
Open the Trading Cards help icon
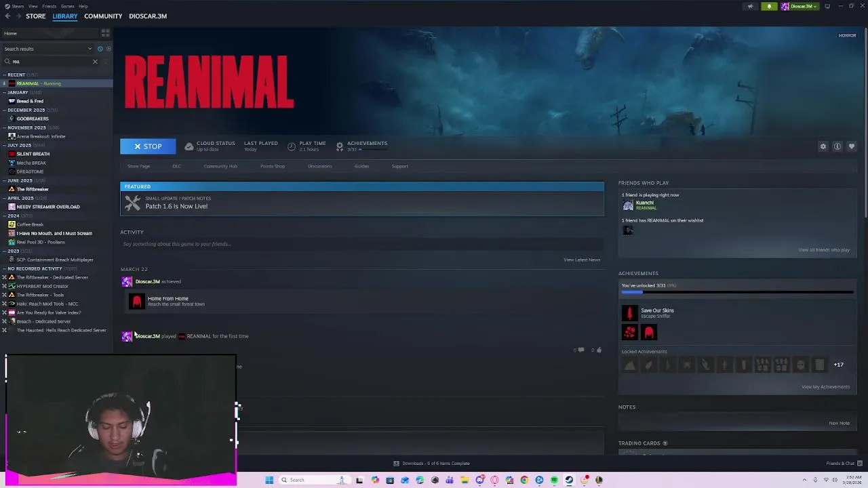pyautogui.click(x=665, y=443)
